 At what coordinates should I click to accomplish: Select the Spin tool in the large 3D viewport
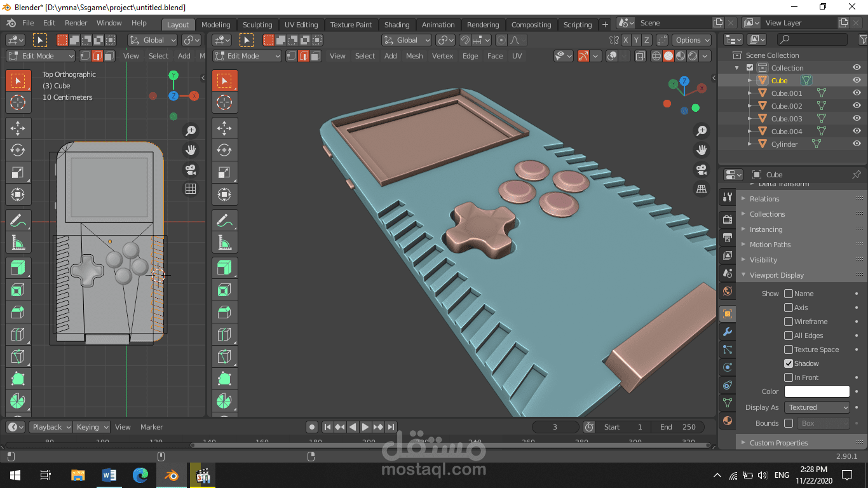[224, 401]
